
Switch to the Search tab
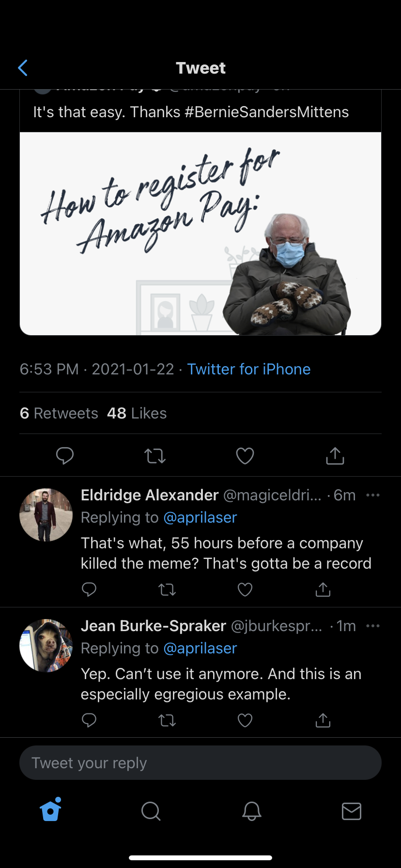151,811
